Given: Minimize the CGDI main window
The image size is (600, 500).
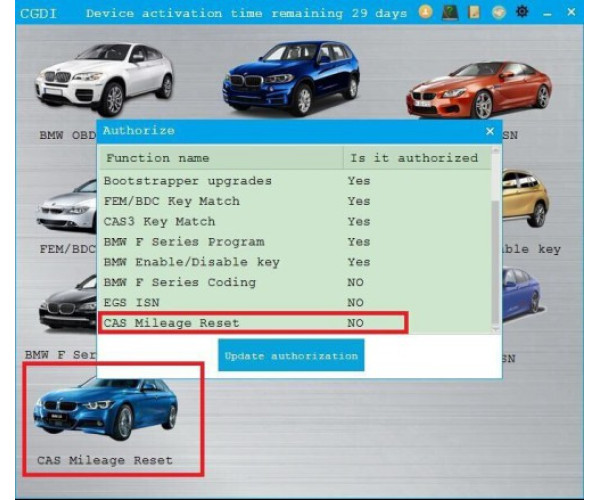Looking at the screenshot, I should click(x=547, y=14).
